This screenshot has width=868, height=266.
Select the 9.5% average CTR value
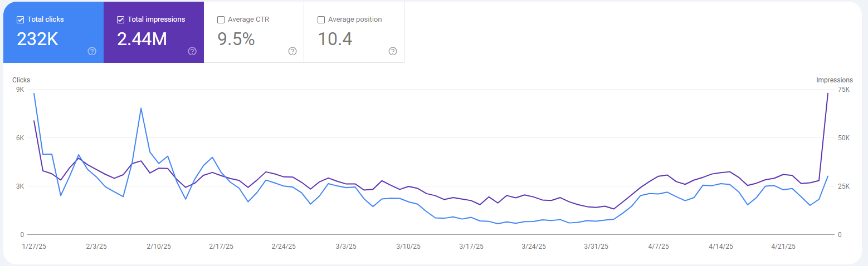coord(236,39)
